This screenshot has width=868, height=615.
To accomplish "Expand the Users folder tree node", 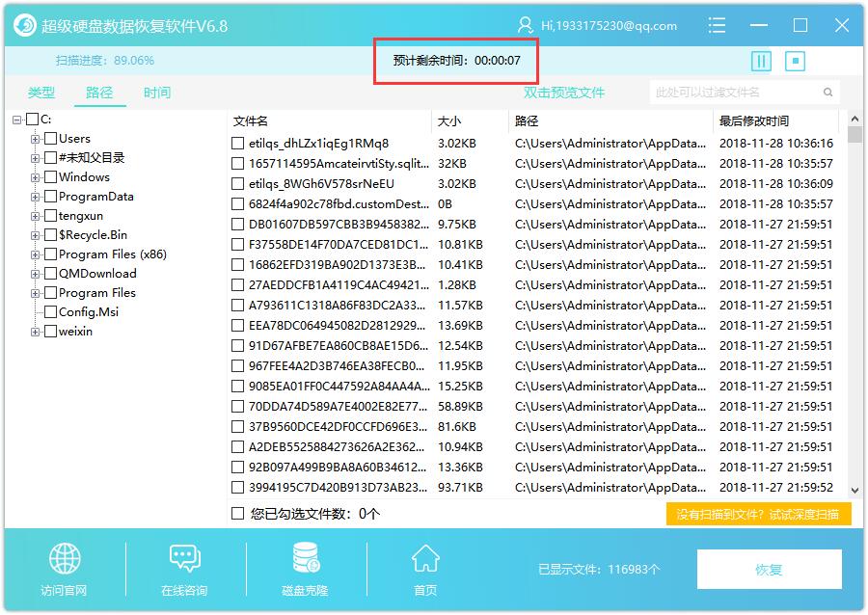I will click(35, 139).
